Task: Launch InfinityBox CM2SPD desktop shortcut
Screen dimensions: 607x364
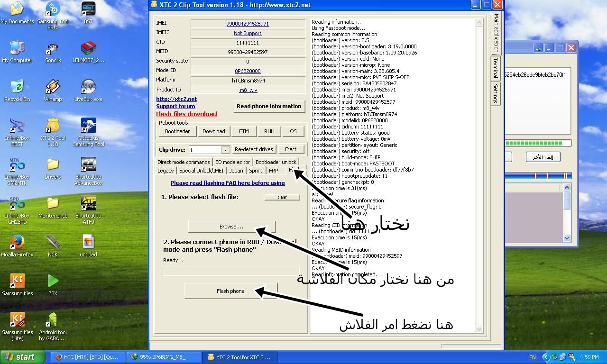Action: point(17,210)
